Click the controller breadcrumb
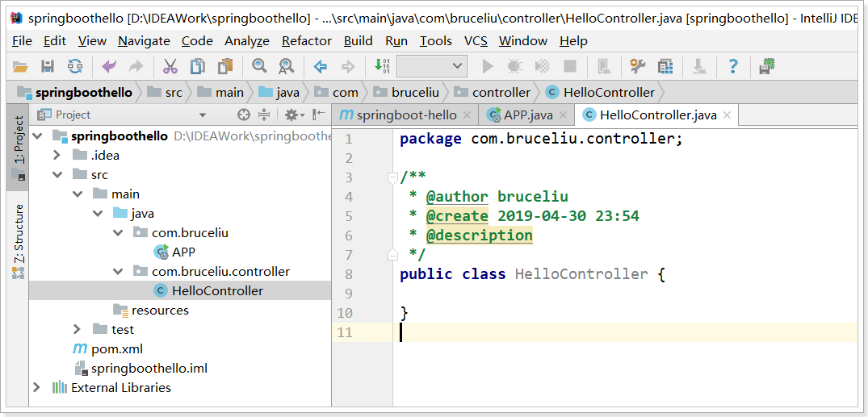 click(x=492, y=93)
